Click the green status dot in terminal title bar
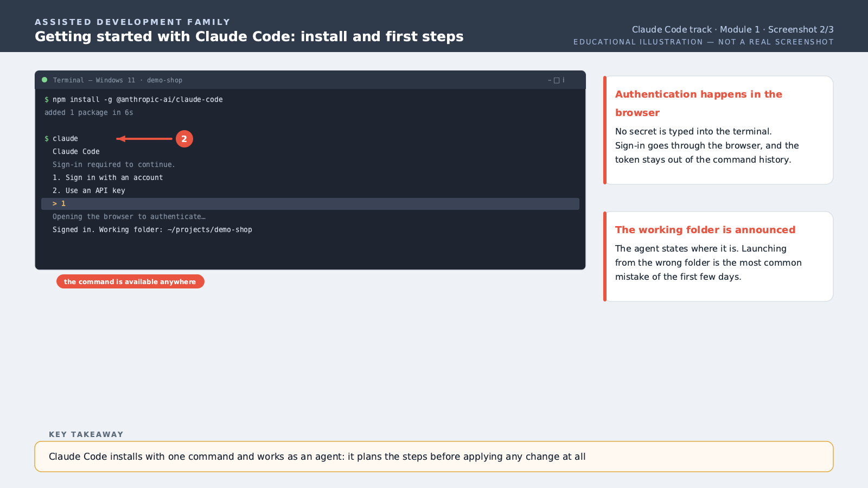Viewport: 868px width, 488px height. tap(44, 80)
